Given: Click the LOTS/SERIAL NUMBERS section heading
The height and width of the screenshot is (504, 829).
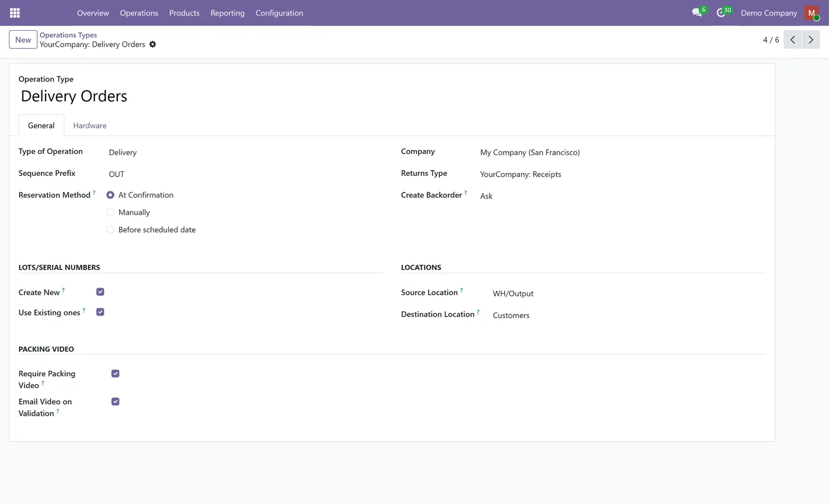Looking at the screenshot, I should point(59,267).
